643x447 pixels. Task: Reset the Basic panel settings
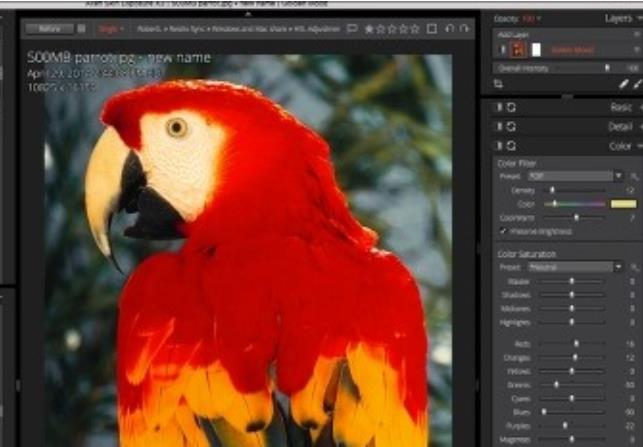click(x=511, y=107)
